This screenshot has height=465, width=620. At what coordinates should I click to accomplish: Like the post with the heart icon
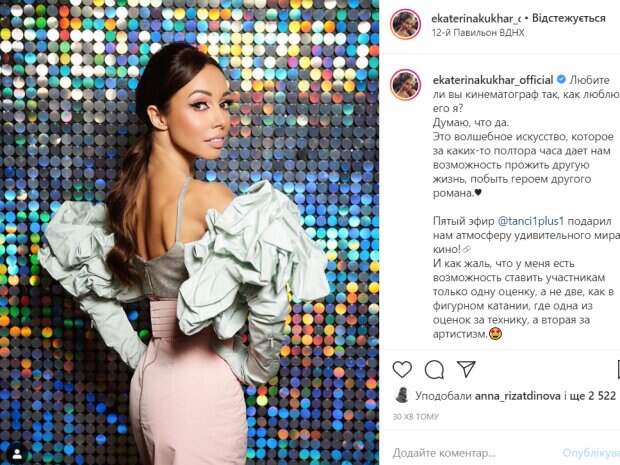click(402, 369)
